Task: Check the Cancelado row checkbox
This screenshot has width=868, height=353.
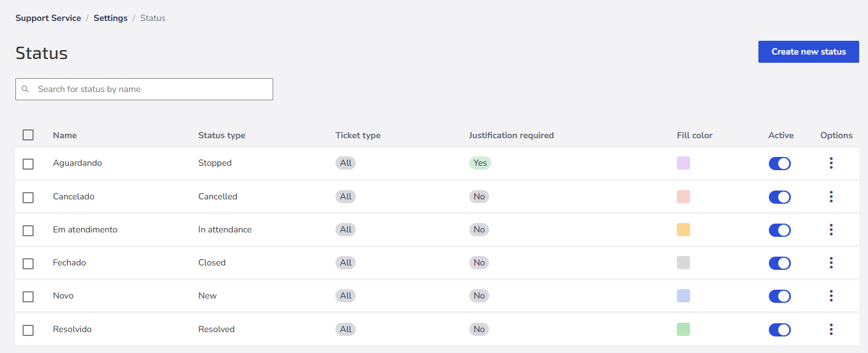Action: coord(28,197)
